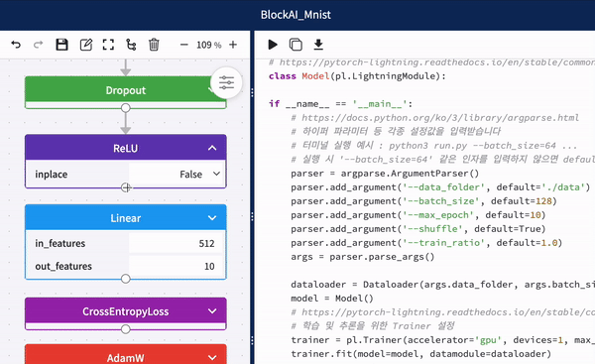Click the BlockAI_Mnist project title

(296, 15)
